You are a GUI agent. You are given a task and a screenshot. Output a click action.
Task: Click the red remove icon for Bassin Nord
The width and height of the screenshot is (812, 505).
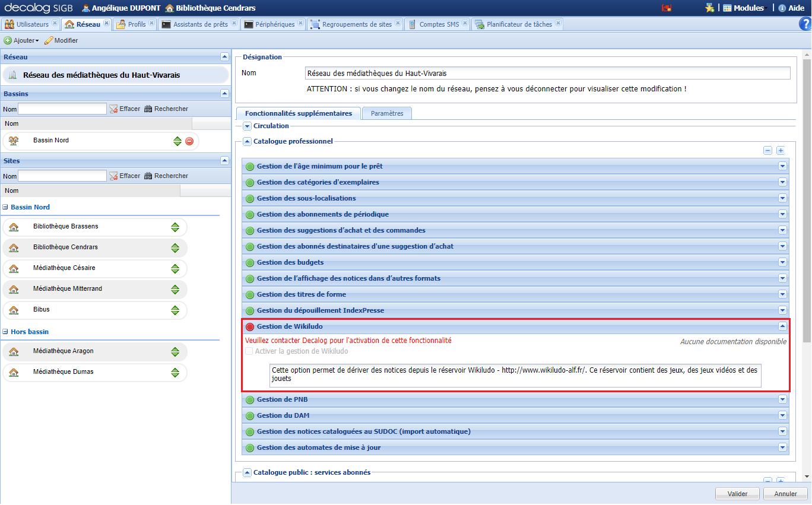click(x=189, y=141)
